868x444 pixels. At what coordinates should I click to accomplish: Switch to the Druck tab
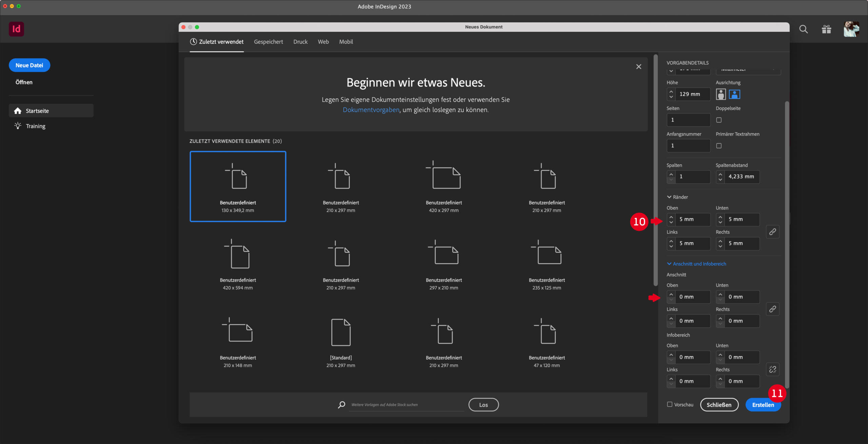pyautogui.click(x=300, y=42)
